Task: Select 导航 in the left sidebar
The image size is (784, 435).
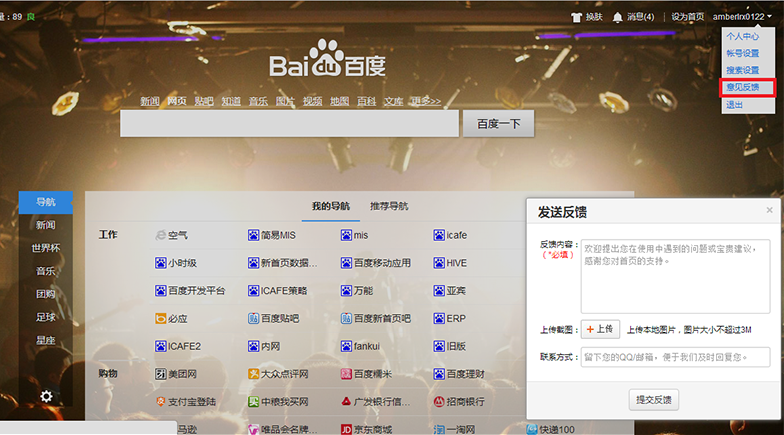Action: pyautogui.click(x=46, y=202)
